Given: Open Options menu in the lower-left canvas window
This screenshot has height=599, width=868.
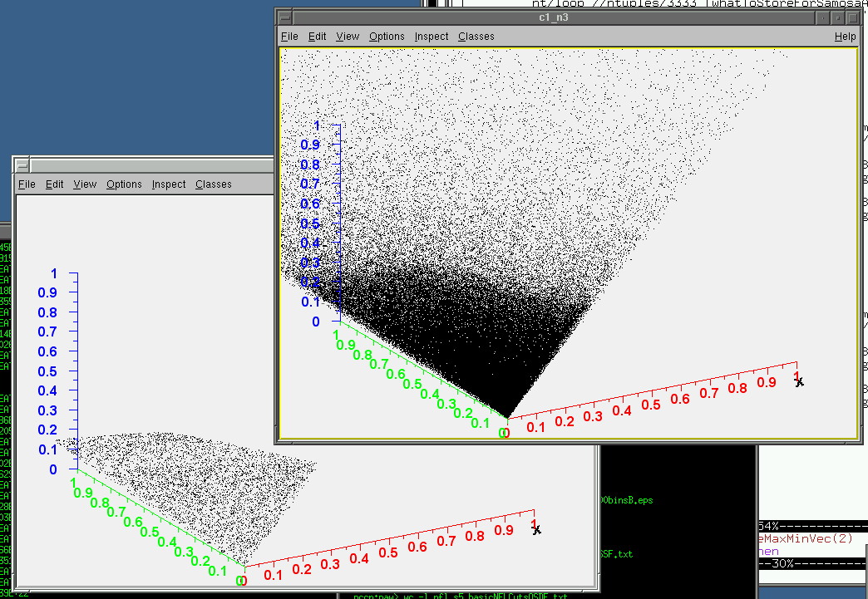Looking at the screenshot, I should pos(124,184).
